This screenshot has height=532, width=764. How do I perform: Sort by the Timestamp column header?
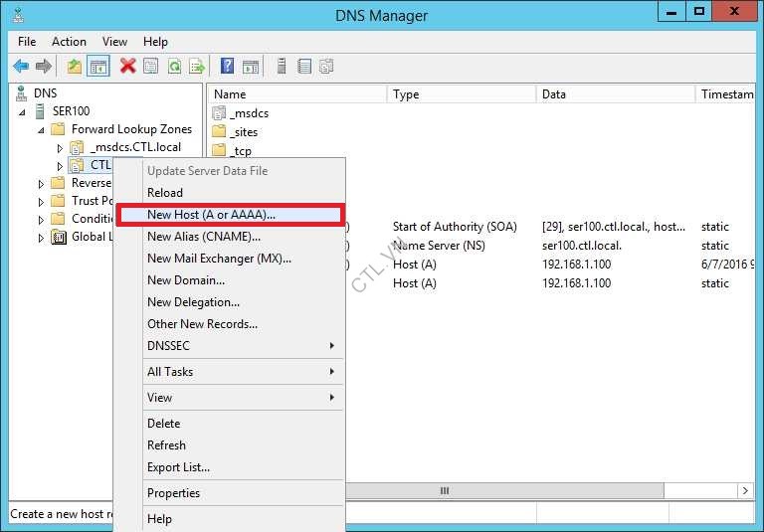(725, 94)
